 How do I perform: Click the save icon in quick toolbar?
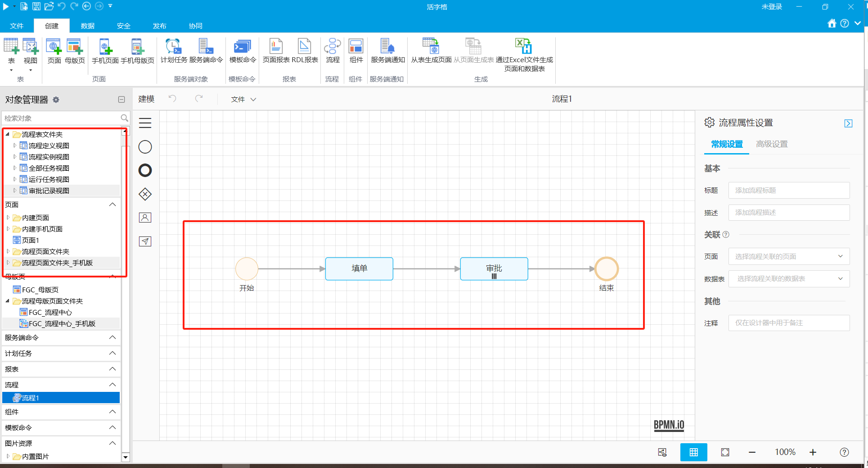coord(36,6)
